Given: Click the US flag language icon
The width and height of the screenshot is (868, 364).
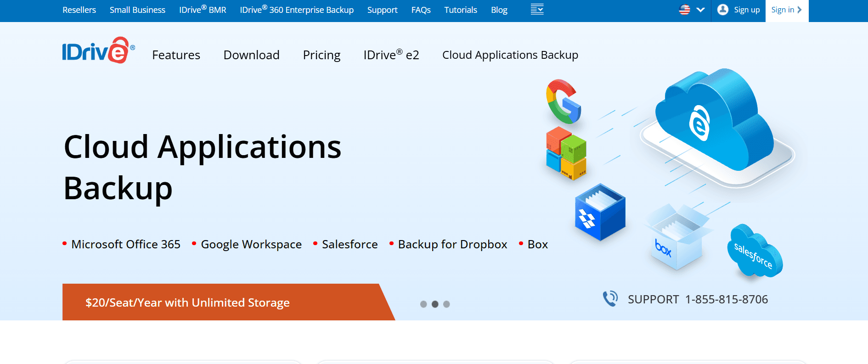Looking at the screenshot, I should coord(684,10).
